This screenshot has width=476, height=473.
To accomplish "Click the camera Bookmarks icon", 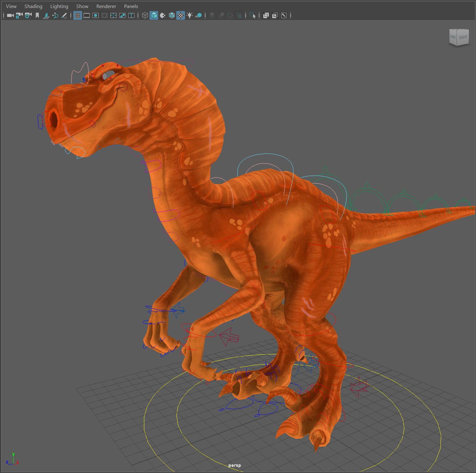I will pyautogui.click(x=37, y=15).
